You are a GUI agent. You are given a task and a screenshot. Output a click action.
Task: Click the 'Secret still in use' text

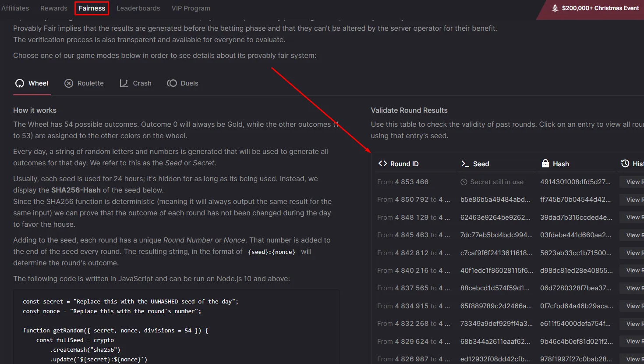click(x=497, y=182)
